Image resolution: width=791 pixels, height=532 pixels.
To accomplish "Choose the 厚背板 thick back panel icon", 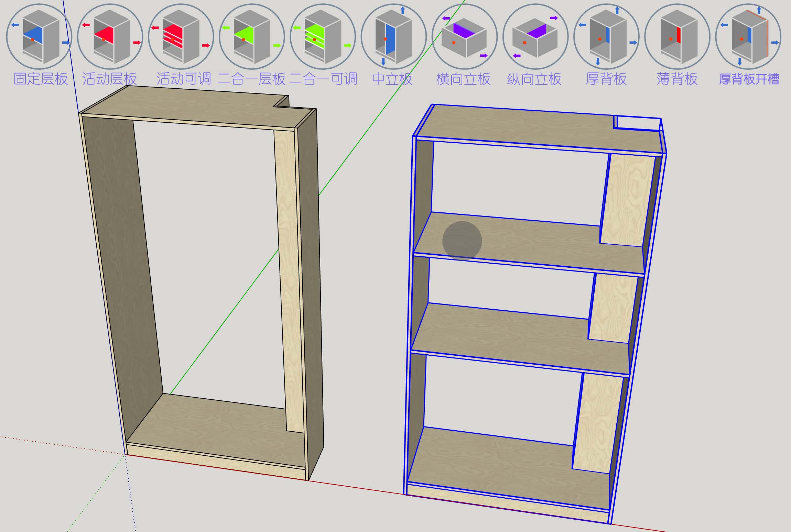I will (606, 36).
